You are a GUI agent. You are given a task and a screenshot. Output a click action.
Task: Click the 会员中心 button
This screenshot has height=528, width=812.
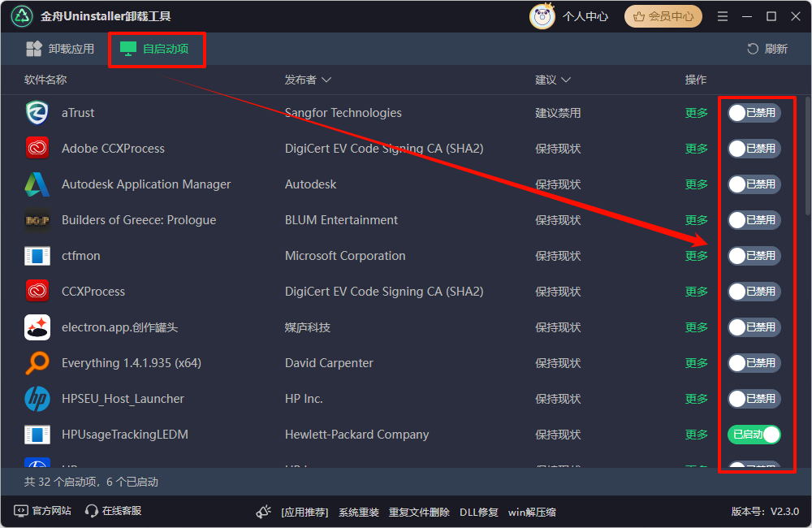[663, 16]
